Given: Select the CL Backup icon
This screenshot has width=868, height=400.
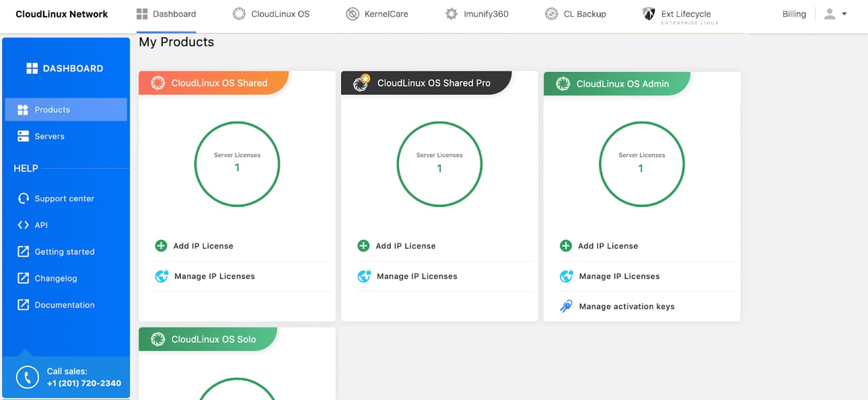Looking at the screenshot, I should [x=551, y=13].
